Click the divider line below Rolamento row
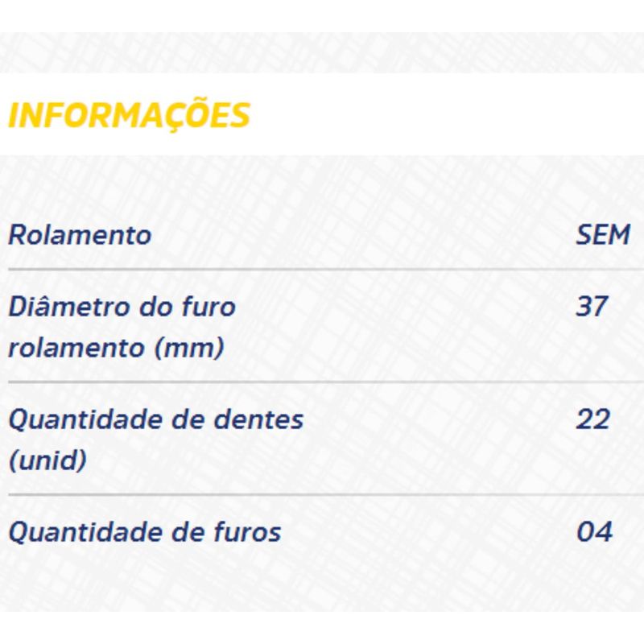Viewport: 644px width, 644px height. [x=326, y=270]
